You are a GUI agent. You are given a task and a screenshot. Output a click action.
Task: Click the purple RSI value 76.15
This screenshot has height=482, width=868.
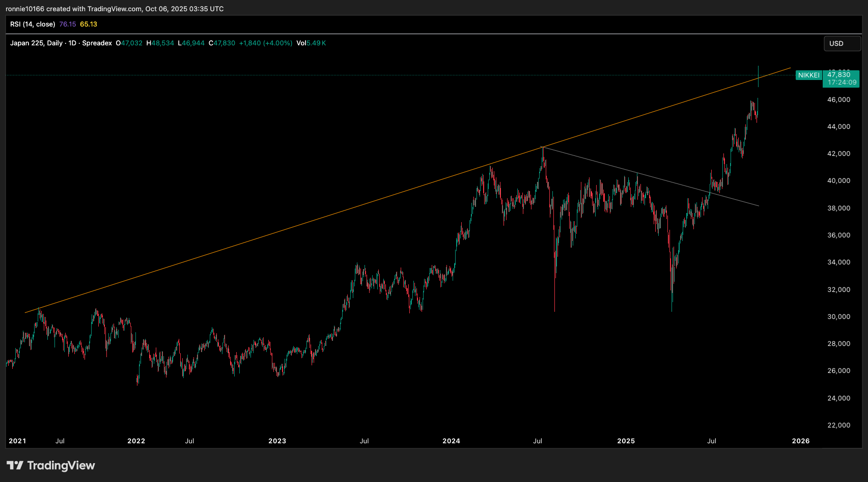67,24
